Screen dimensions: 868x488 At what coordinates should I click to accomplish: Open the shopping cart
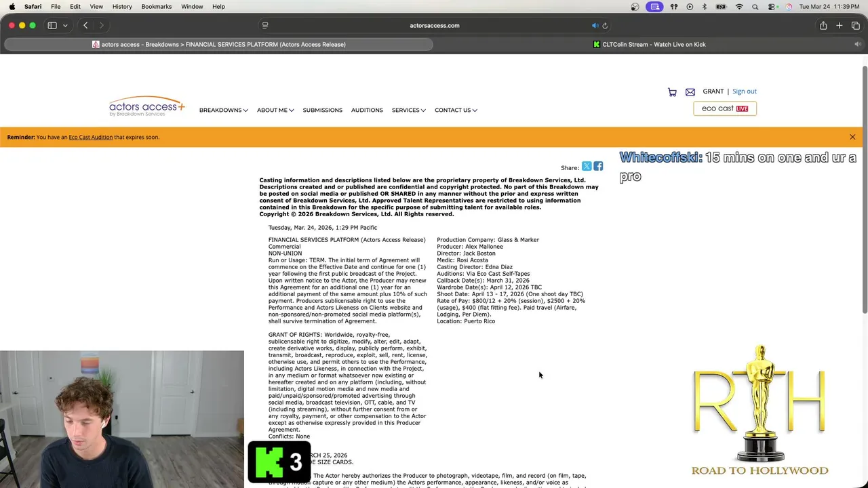click(x=672, y=92)
